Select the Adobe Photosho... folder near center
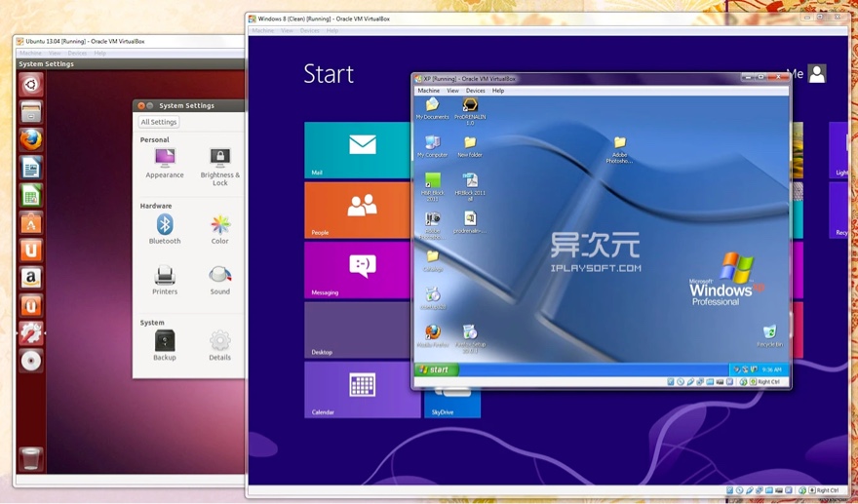This screenshot has width=858, height=504. point(619,149)
